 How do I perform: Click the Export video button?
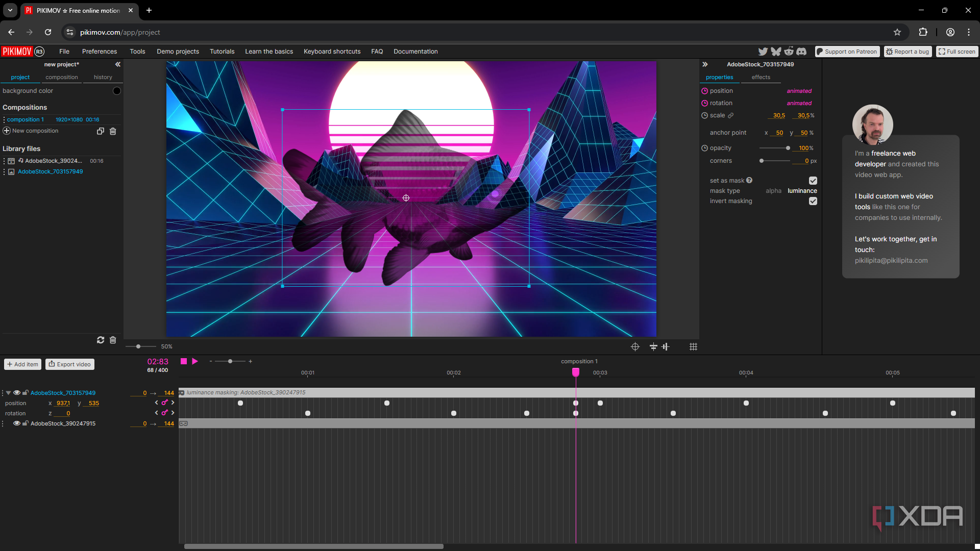coord(70,364)
